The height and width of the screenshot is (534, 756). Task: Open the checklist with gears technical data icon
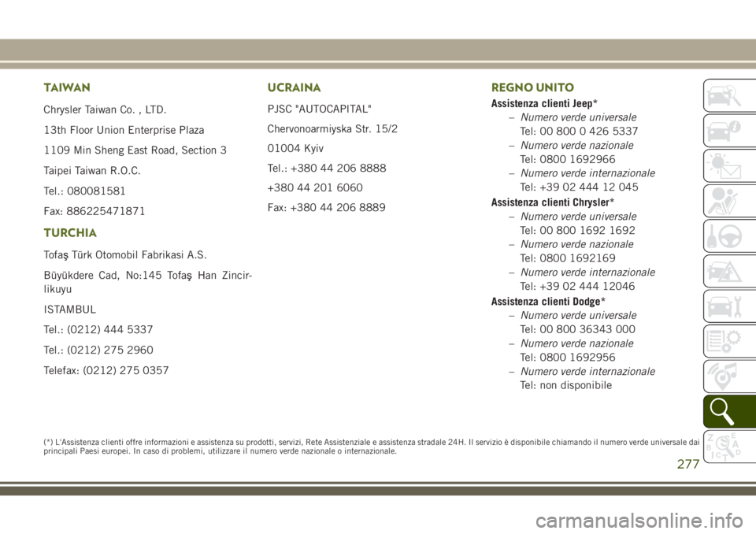click(729, 342)
